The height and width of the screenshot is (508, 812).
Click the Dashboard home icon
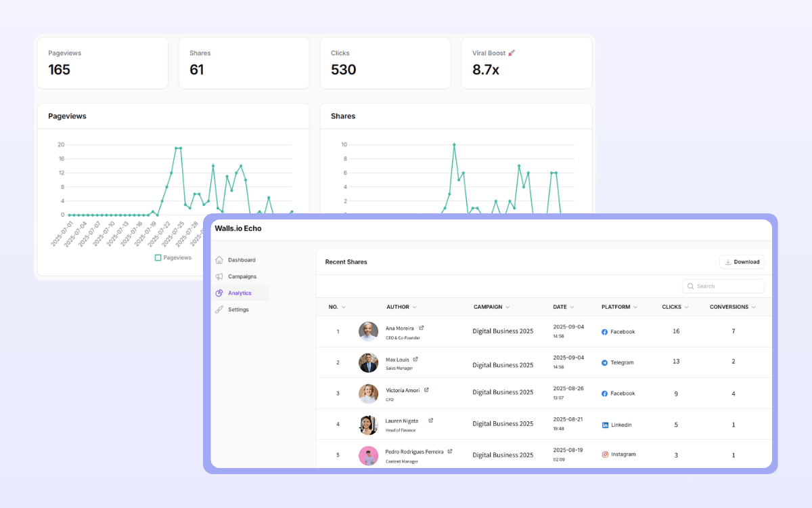219,260
